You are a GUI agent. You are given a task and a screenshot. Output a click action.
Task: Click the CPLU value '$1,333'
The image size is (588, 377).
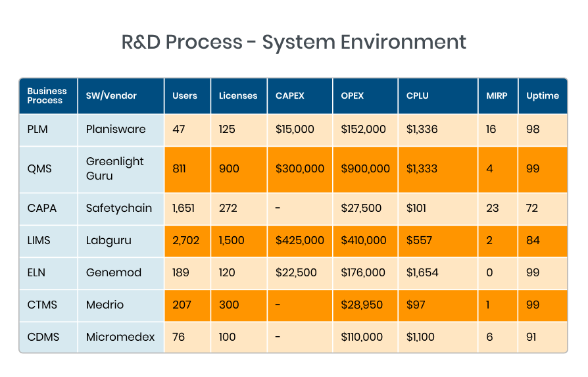click(x=422, y=168)
